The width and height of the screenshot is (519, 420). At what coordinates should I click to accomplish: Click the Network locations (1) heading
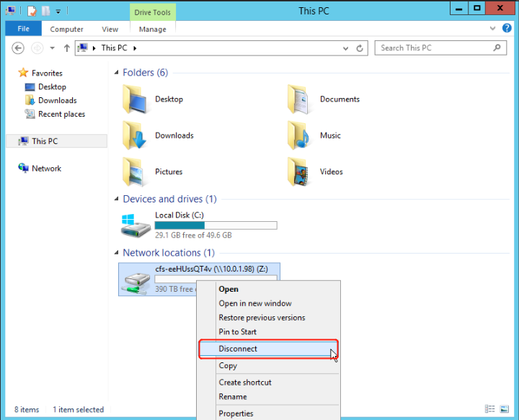pos(169,253)
